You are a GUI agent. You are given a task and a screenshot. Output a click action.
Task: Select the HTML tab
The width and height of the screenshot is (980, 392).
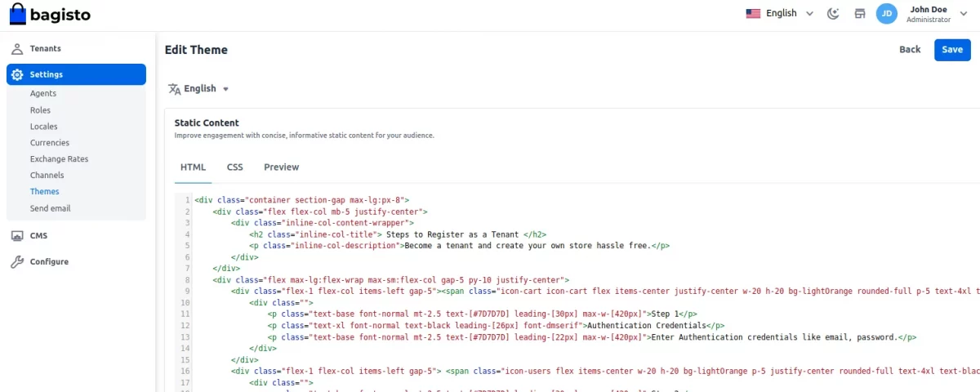tap(193, 167)
